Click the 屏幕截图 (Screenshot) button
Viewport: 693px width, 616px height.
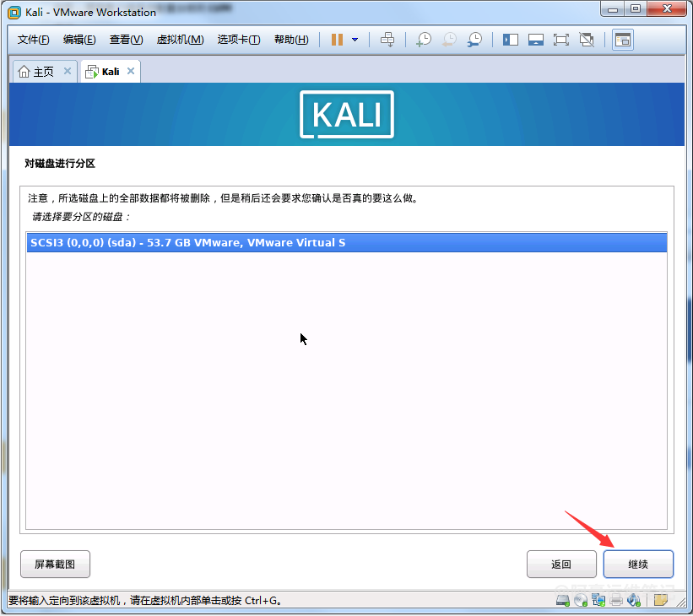[x=55, y=565]
